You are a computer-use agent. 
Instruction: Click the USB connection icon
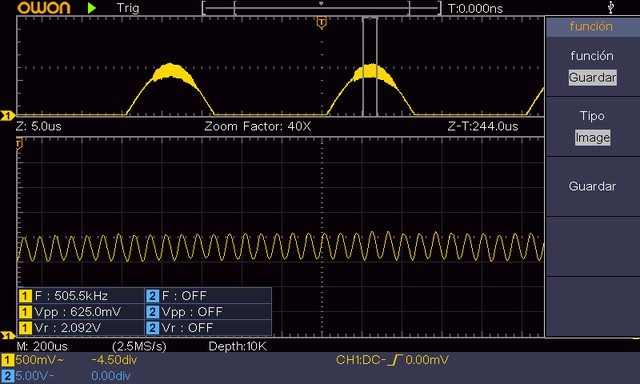[x=611, y=7]
